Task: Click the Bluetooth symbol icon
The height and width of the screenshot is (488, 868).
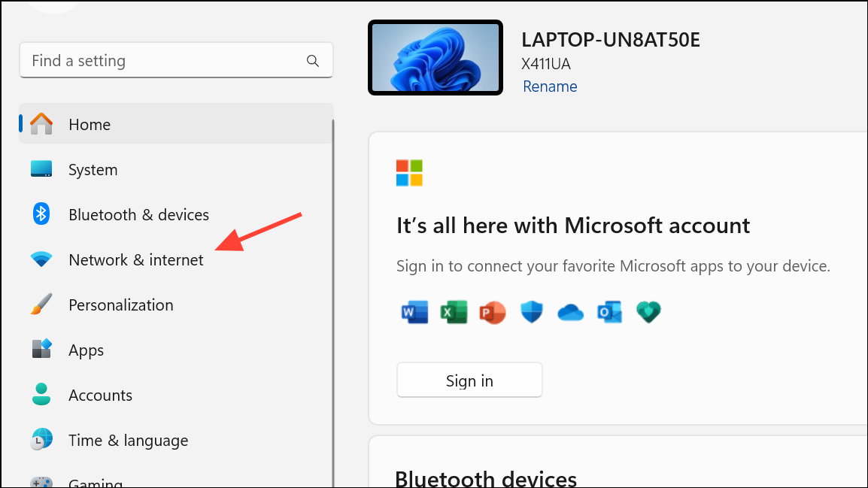Action: (41, 214)
